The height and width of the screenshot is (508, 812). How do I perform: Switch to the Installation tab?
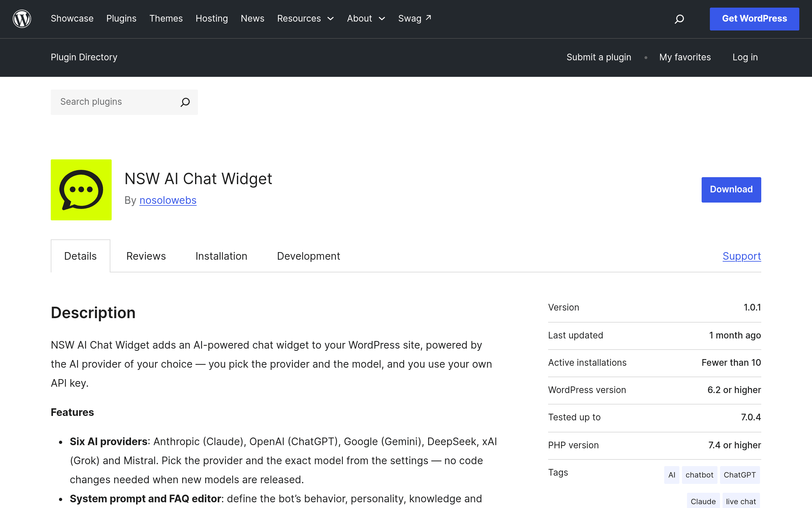(221, 256)
